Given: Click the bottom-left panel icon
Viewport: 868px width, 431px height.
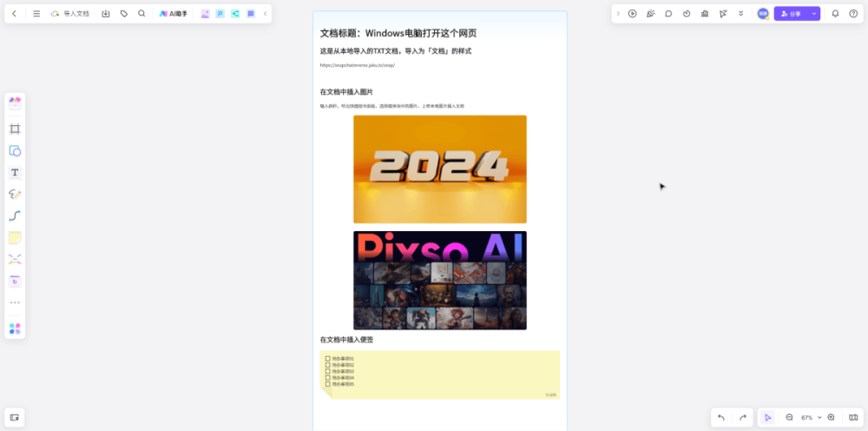Looking at the screenshot, I should point(15,417).
